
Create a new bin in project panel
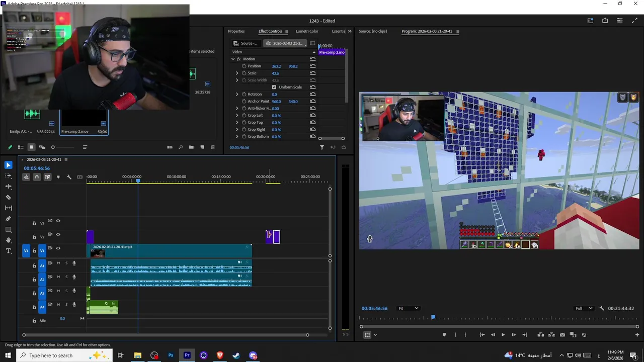[191, 147]
